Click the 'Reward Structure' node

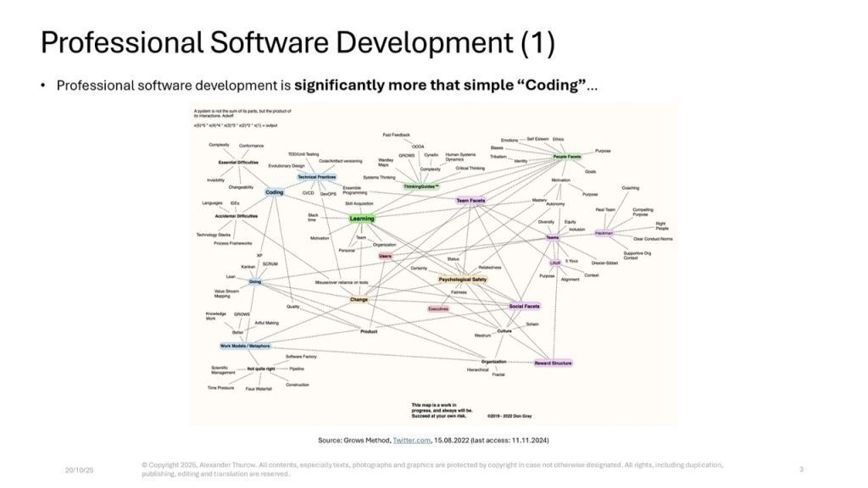553,363
